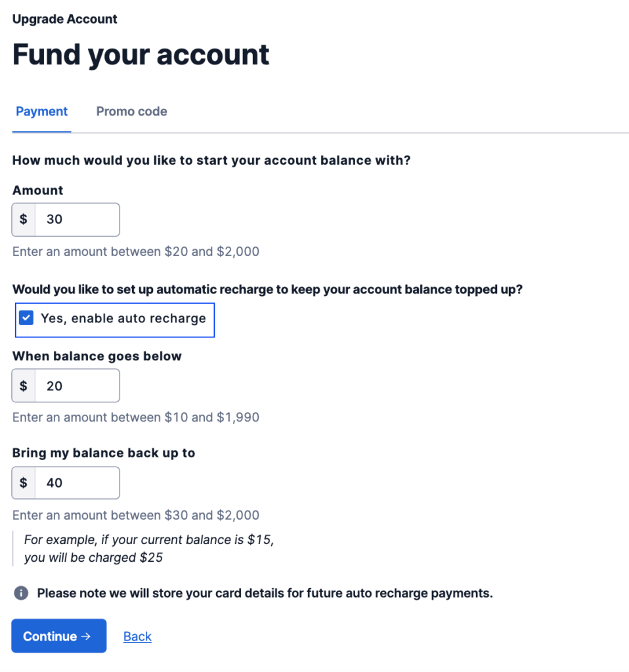Open the Promo code tab

[131, 112]
